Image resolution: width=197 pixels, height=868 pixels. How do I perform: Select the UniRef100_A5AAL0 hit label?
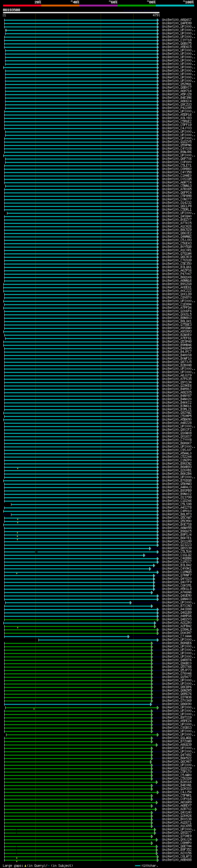pos(177,454)
